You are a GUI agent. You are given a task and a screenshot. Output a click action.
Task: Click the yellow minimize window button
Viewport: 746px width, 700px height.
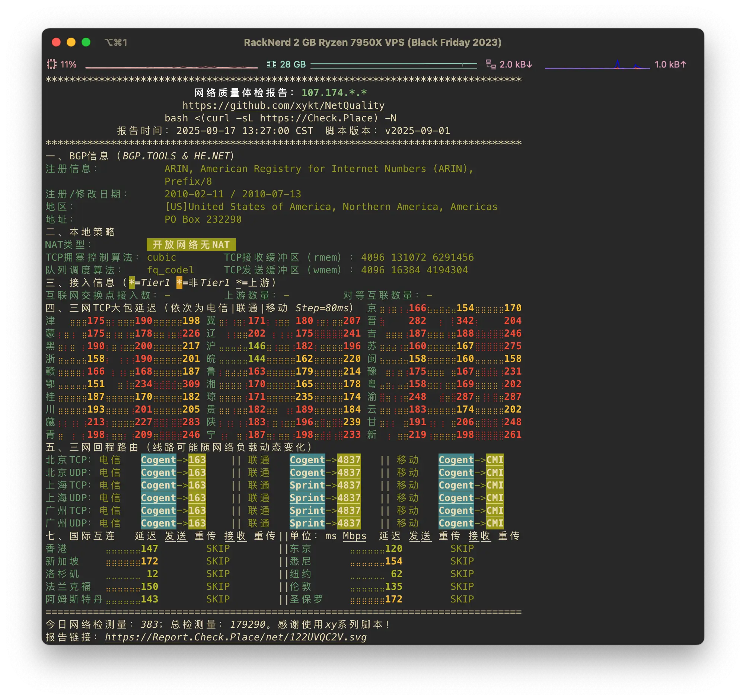(x=71, y=42)
